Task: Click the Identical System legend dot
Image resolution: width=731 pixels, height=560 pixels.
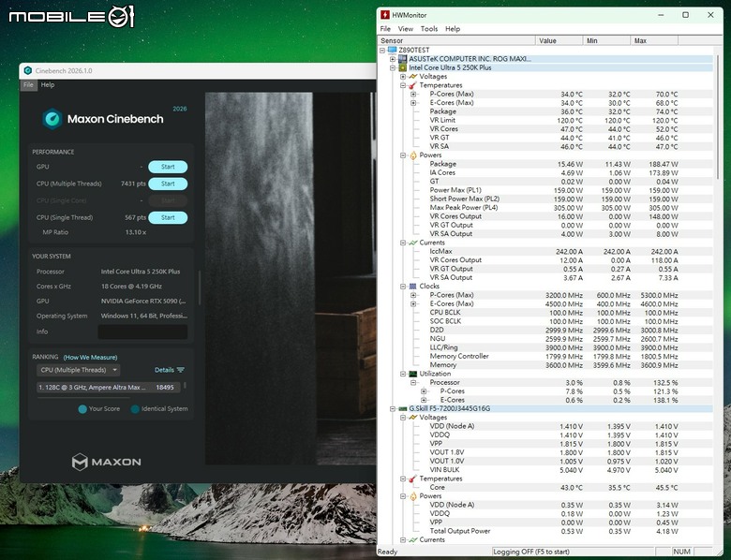Action: point(135,409)
